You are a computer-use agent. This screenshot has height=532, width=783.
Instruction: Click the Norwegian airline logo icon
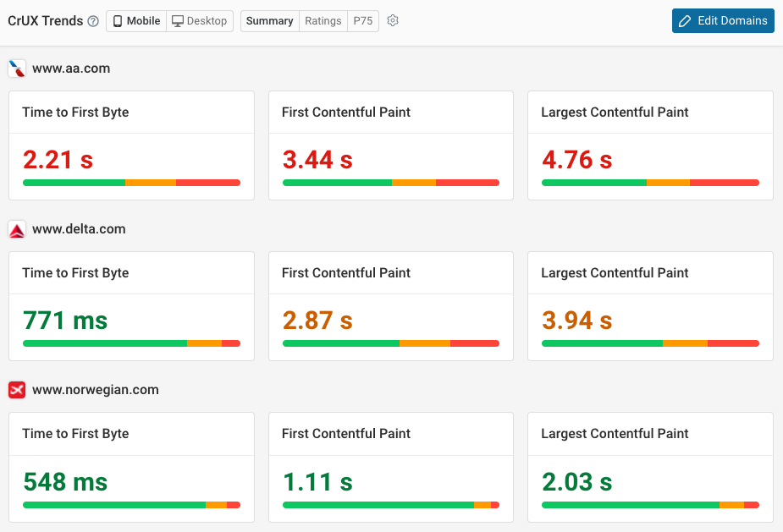17,390
